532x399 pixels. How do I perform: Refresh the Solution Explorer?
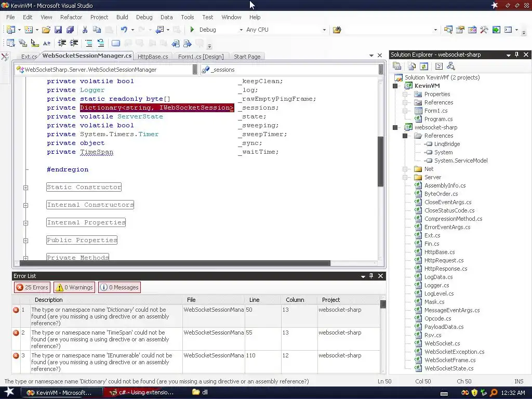(x=424, y=66)
